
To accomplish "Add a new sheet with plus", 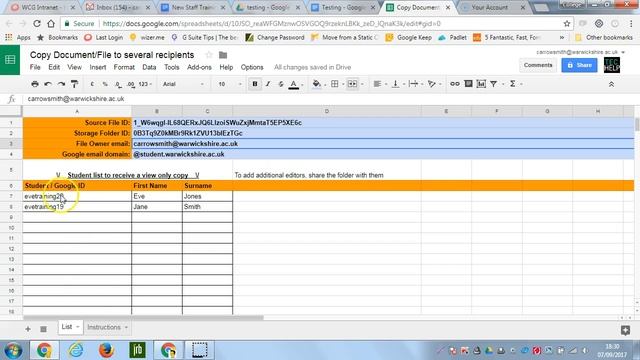I will point(28,329).
